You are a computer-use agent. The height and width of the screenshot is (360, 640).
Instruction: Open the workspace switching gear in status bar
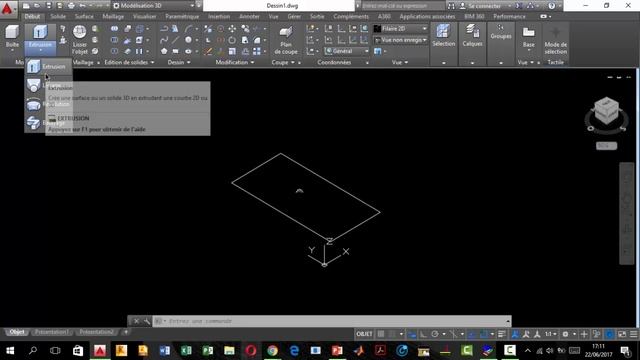point(565,334)
